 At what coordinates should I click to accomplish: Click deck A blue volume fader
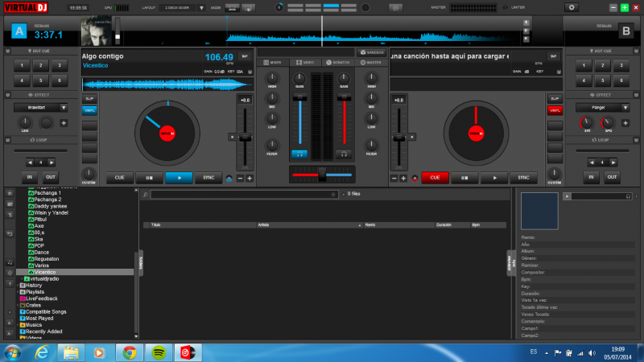click(x=299, y=97)
